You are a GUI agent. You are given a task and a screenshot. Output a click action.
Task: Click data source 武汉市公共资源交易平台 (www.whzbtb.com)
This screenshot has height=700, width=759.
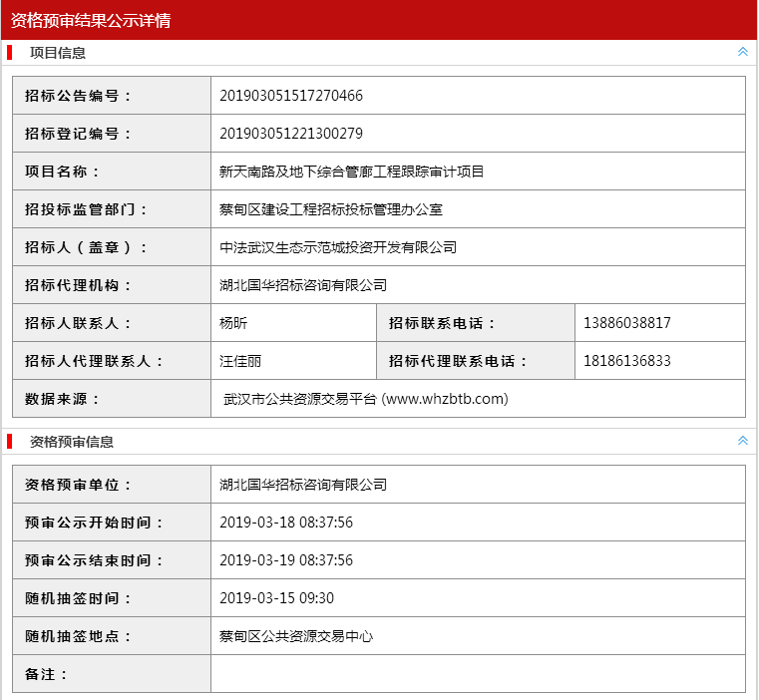366,399
